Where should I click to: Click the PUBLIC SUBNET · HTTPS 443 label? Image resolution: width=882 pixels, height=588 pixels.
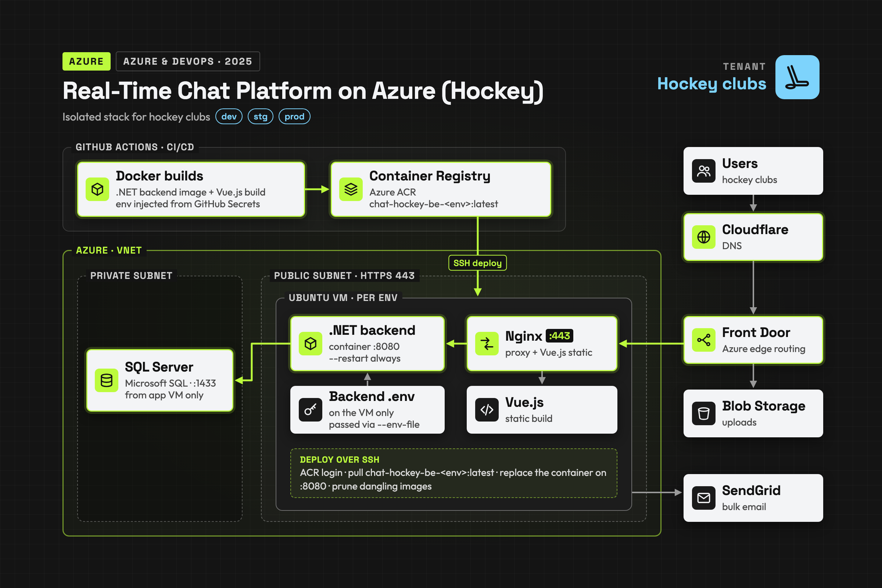[344, 276]
